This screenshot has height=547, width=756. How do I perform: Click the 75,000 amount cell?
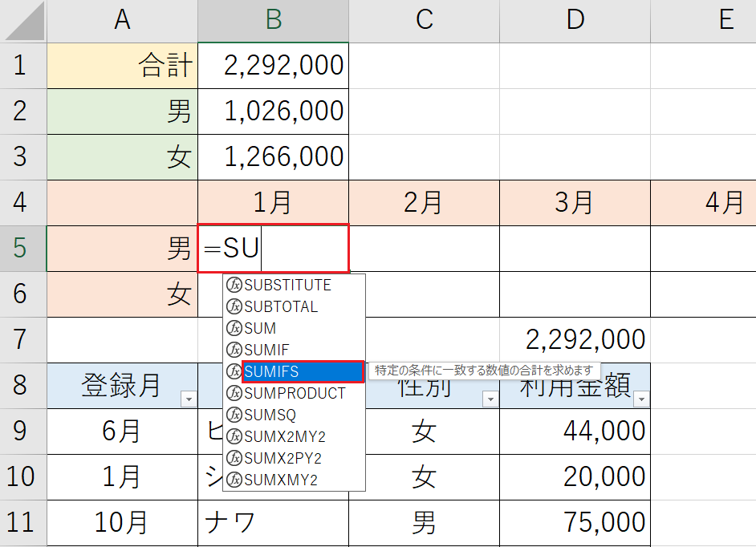[x=575, y=523]
